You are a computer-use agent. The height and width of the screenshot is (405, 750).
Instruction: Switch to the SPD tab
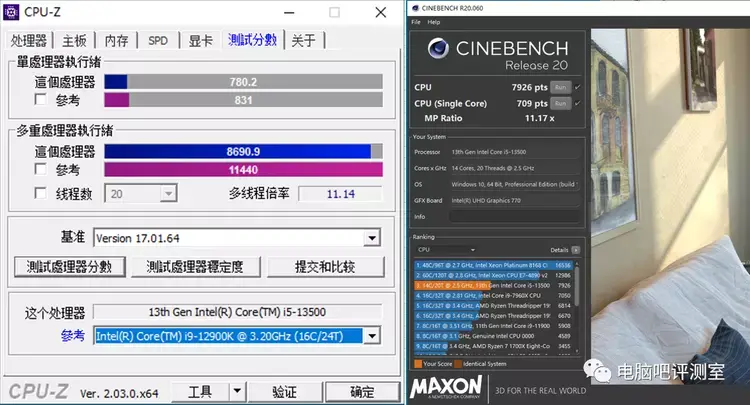click(158, 41)
